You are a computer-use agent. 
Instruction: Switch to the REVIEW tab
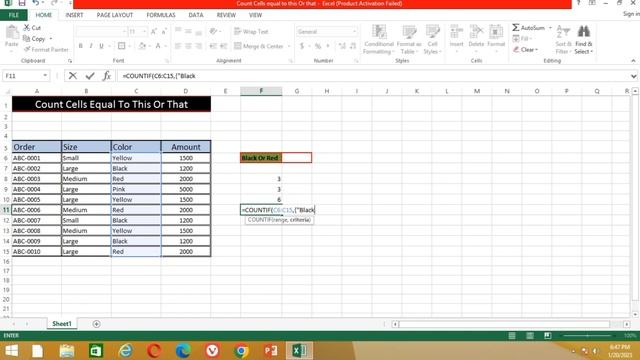pyautogui.click(x=226, y=15)
